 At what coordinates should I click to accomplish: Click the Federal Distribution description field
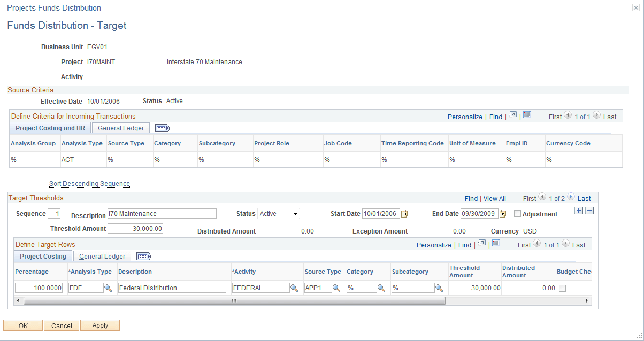tap(172, 288)
